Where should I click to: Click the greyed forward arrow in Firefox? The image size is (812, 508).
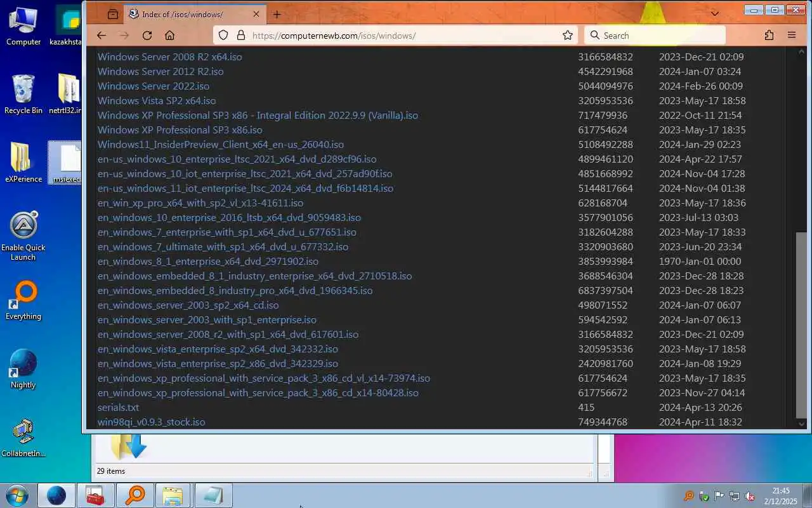tap(124, 36)
